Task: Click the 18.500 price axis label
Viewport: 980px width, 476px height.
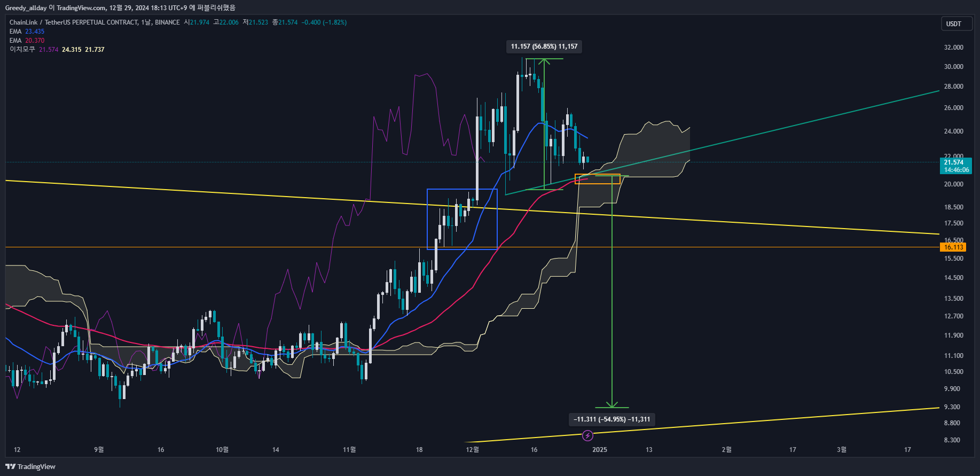Action: 954,207
